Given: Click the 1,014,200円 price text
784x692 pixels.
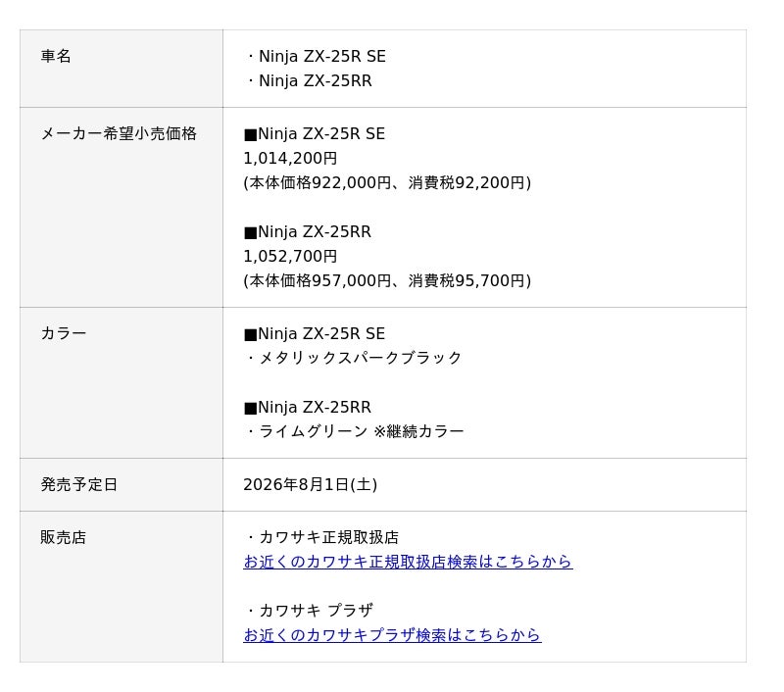Looking at the screenshot, I should (x=290, y=159).
